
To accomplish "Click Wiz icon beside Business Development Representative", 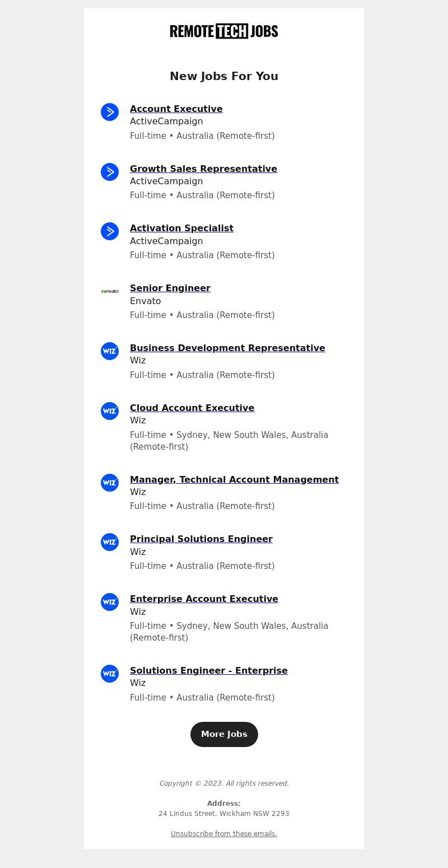I will 110,351.
